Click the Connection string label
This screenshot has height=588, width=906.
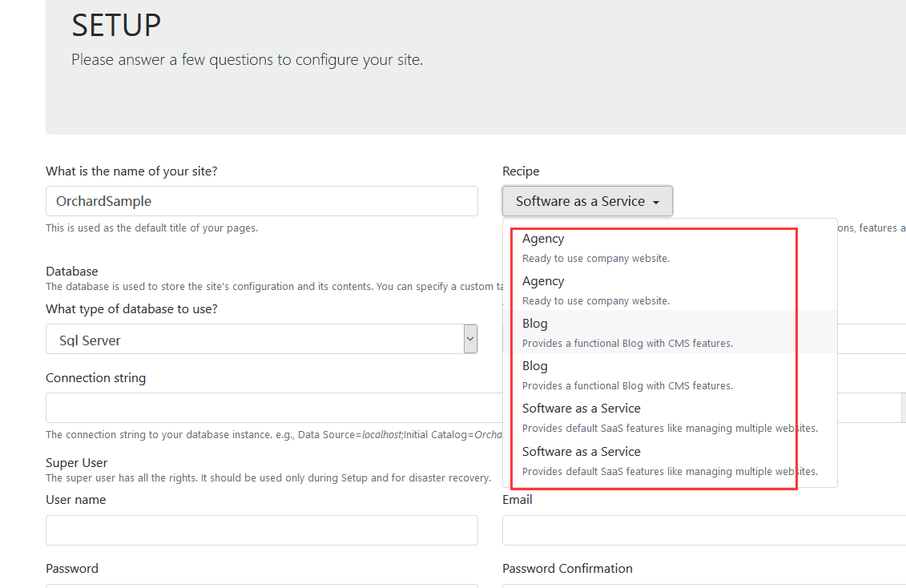click(x=96, y=378)
